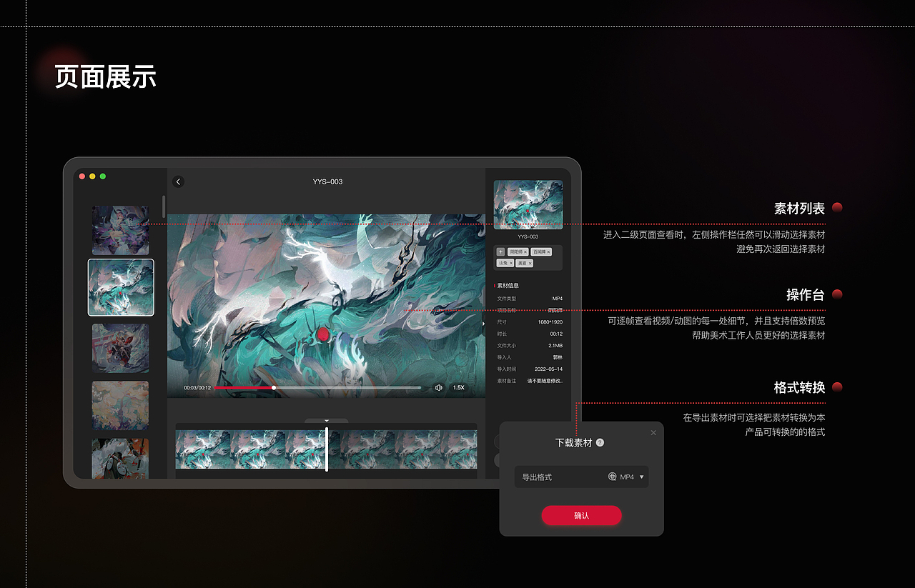This screenshot has height=588, width=915.
Task: Confirm download with 确认 button
Action: click(x=581, y=515)
